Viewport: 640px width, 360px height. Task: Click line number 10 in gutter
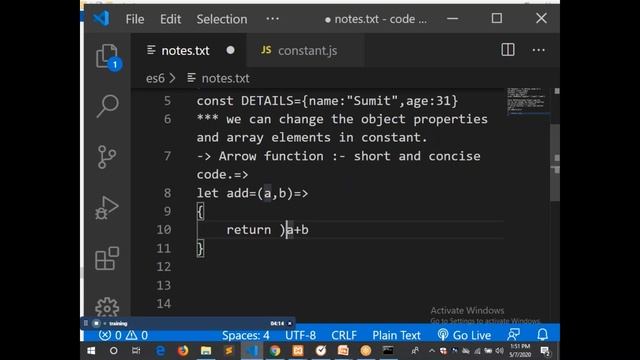(164, 230)
